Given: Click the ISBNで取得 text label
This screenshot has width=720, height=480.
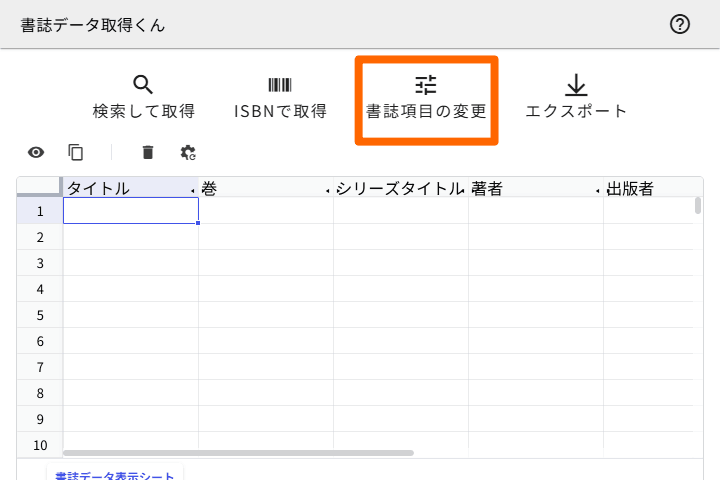Looking at the screenshot, I should pos(280,111).
